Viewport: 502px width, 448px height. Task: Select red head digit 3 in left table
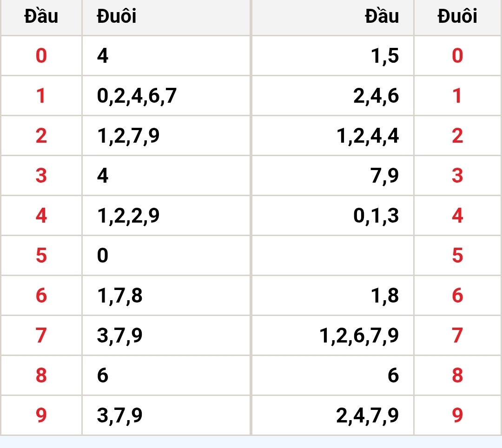click(41, 175)
